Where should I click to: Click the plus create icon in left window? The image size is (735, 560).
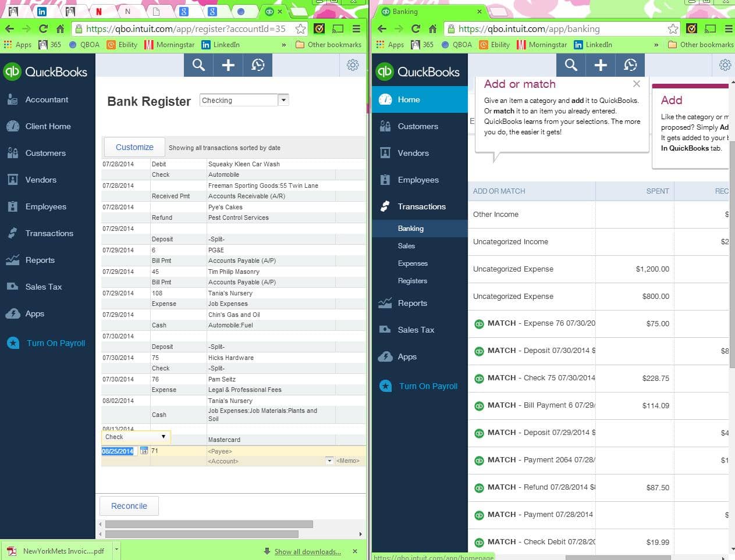(228, 65)
